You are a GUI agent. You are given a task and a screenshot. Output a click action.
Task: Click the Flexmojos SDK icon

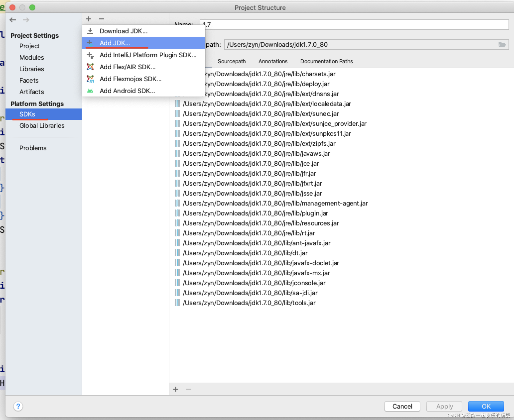pyautogui.click(x=90, y=79)
